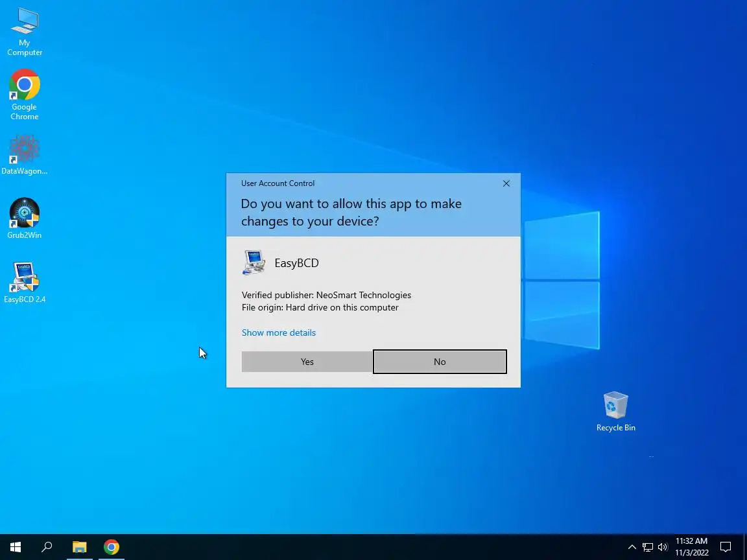Open File Explorer from taskbar

[x=80, y=546]
